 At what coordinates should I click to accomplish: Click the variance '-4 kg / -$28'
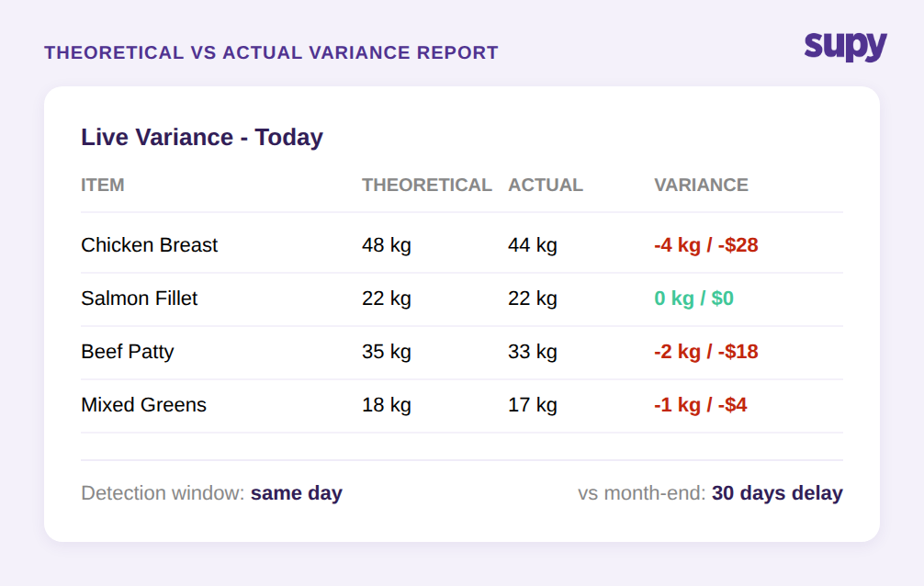(x=706, y=244)
